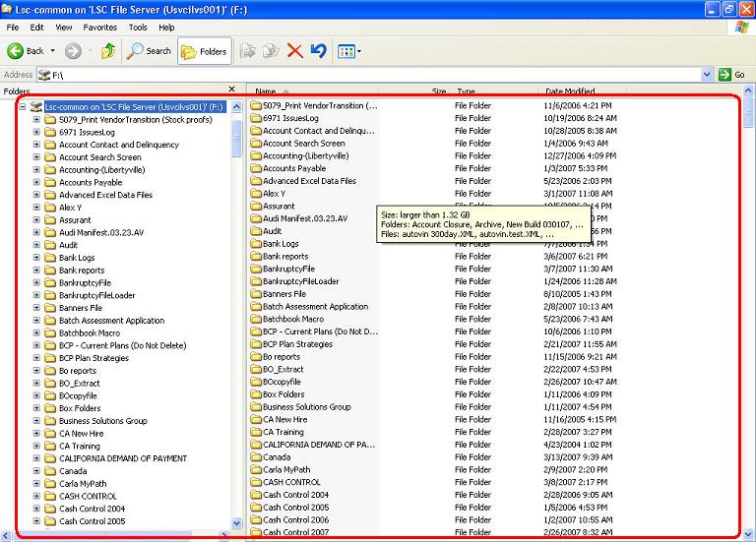Expand the Accounts Payable tree node

coord(36,182)
